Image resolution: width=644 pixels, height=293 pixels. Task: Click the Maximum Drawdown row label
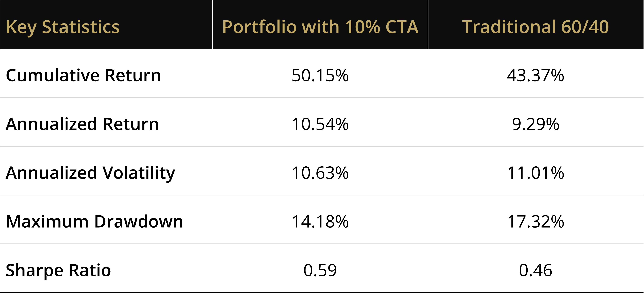[95, 222]
